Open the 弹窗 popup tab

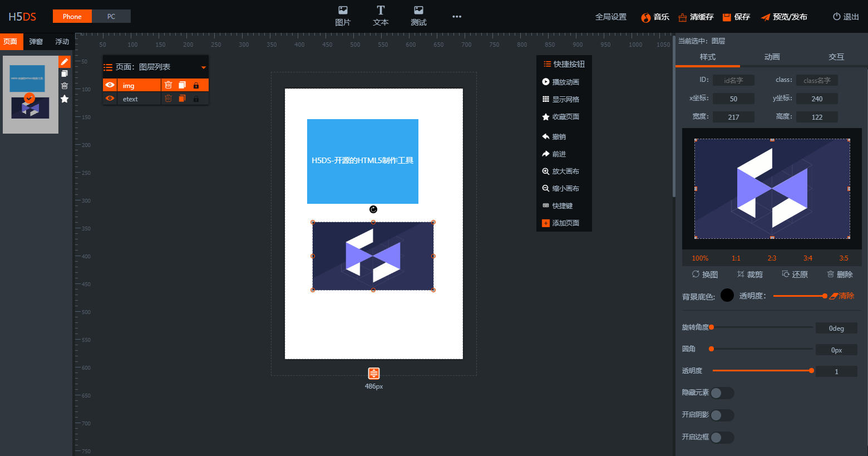click(36, 42)
